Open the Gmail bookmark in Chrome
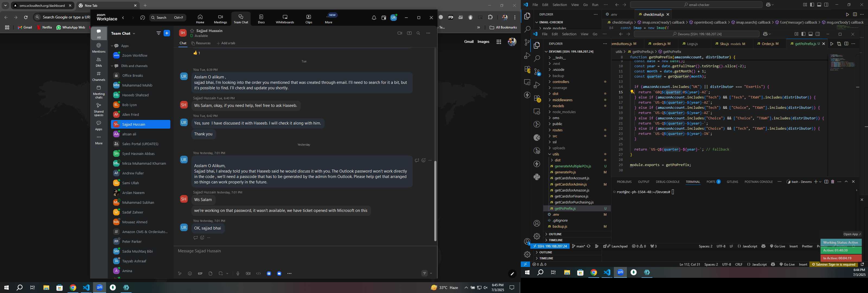 click(25, 27)
